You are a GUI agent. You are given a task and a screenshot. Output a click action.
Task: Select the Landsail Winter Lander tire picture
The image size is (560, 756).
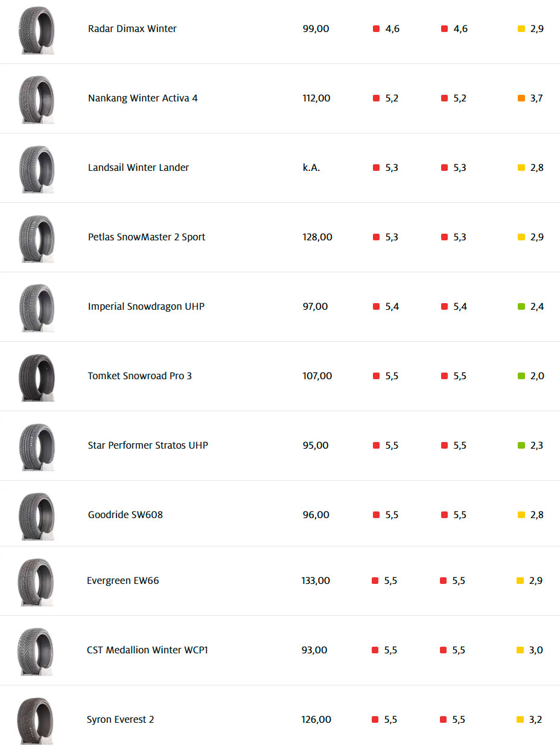click(36, 169)
